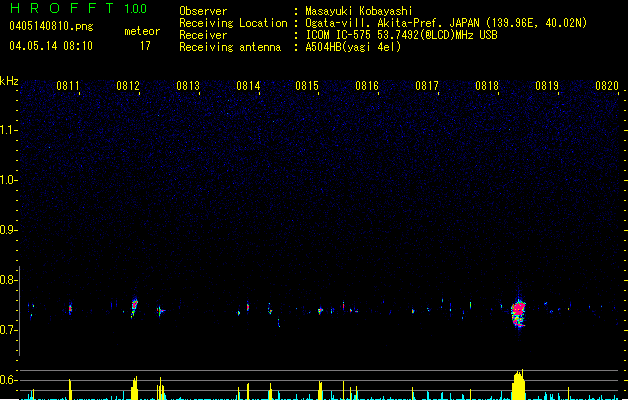This screenshot has width=629, height=400.
Task: Click the 0.9 kHz axis label
Action: pyautogui.click(x=8, y=230)
